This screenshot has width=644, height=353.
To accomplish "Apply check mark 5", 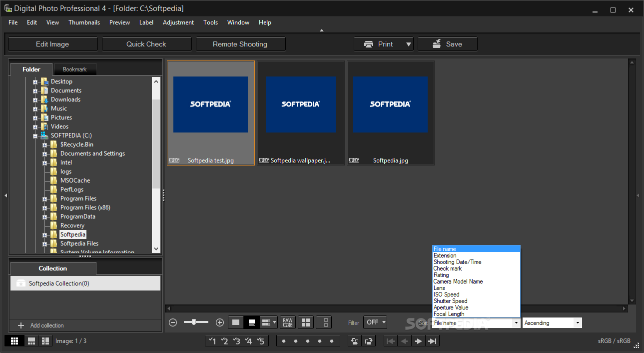I will (260, 341).
